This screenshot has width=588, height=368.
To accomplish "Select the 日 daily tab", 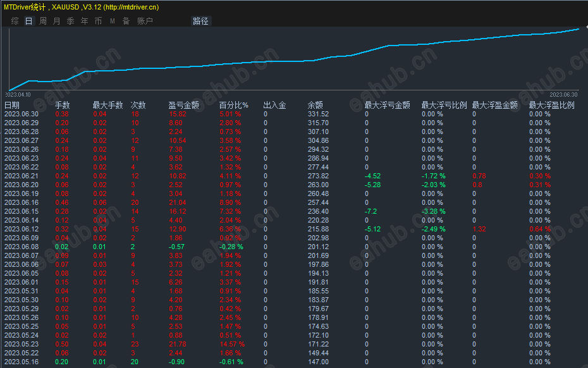I will click(x=29, y=21).
